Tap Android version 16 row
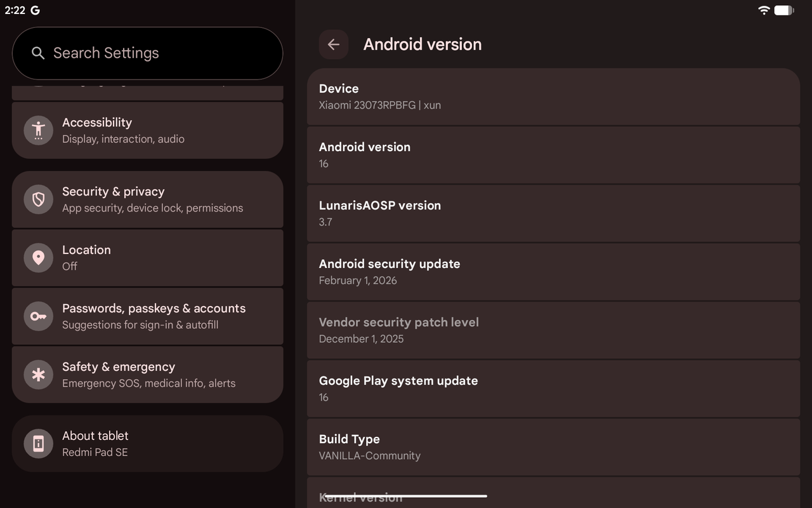The height and width of the screenshot is (508, 812). (x=553, y=155)
